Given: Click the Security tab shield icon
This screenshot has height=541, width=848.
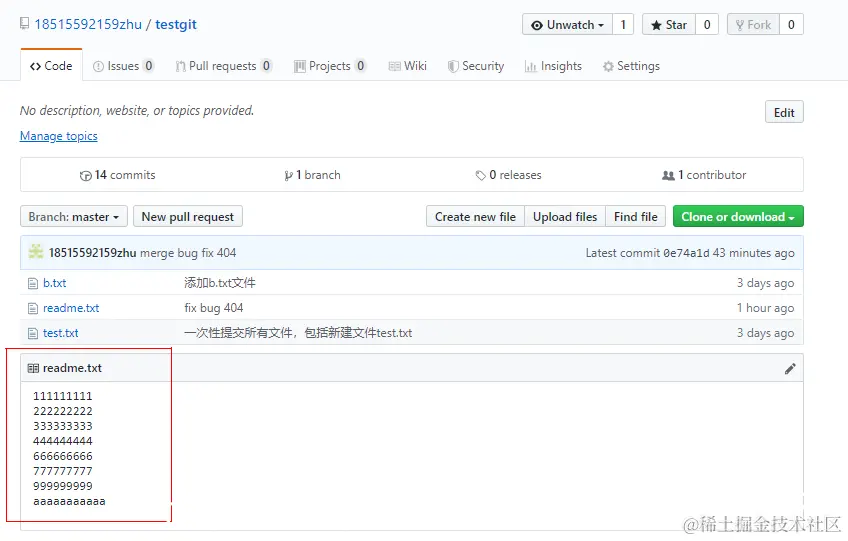Looking at the screenshot, I should point(453,67).
